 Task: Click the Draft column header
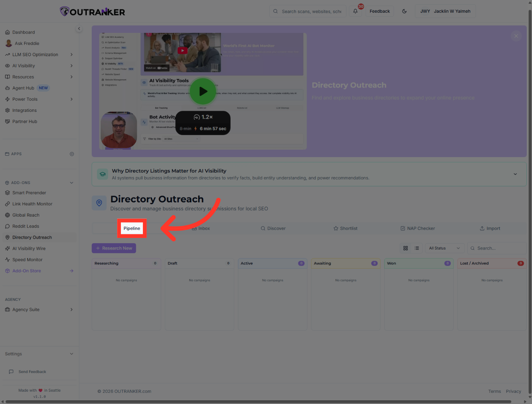click(199, 263)
